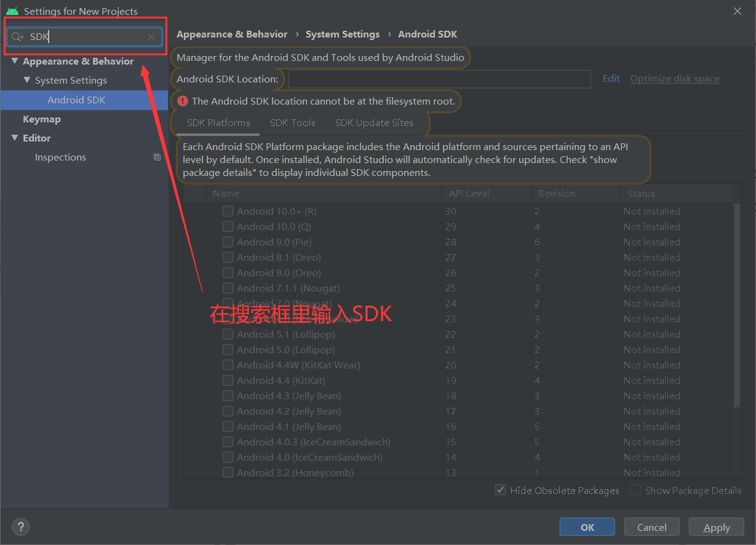
Task: Check the Android 9.0 (Pie) checkbox
Action: (228, 242)
